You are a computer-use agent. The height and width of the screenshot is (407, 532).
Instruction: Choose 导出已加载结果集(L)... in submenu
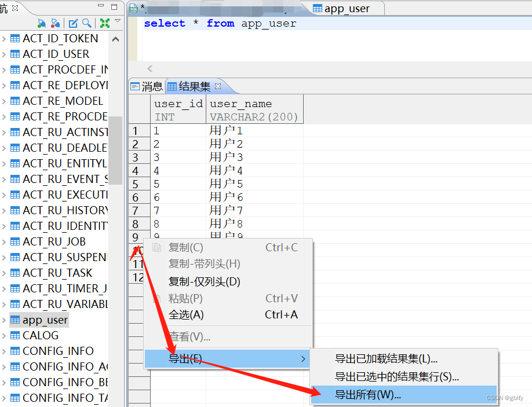click(404, 359)
